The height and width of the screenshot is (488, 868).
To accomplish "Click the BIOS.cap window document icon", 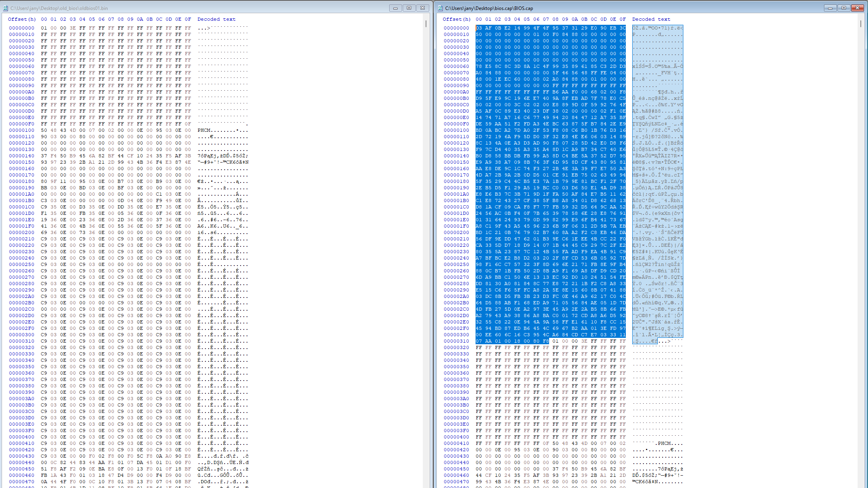I will pyautogui.click(x=440, y=8).
